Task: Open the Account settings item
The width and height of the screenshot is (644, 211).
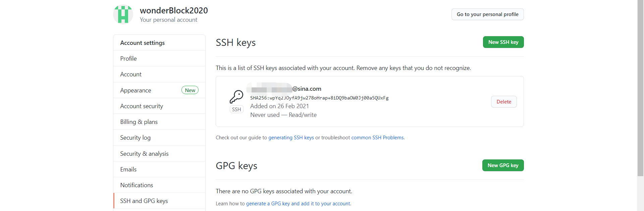Action: click(x=131, y=74)
